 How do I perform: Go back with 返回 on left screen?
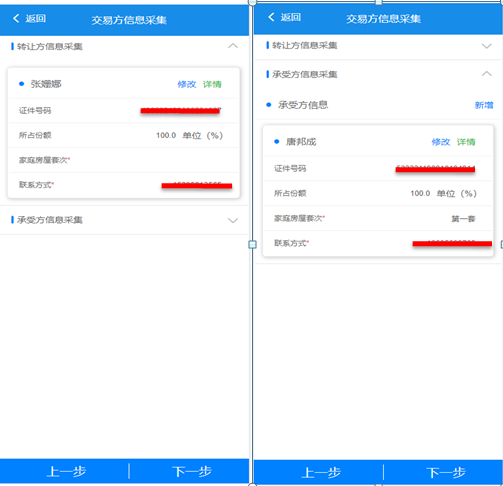(29, 19)
